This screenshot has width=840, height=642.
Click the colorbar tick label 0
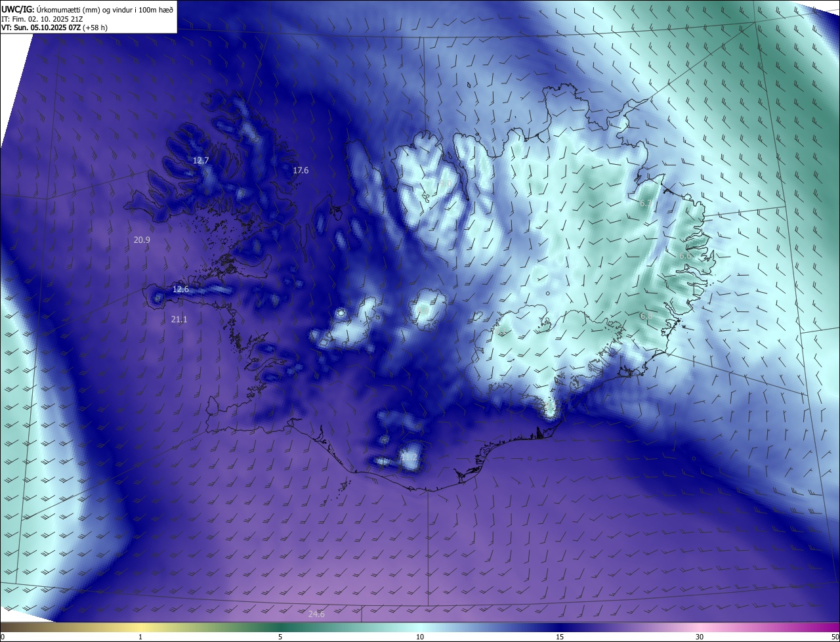pyautogui.click(x=3, y=637)
